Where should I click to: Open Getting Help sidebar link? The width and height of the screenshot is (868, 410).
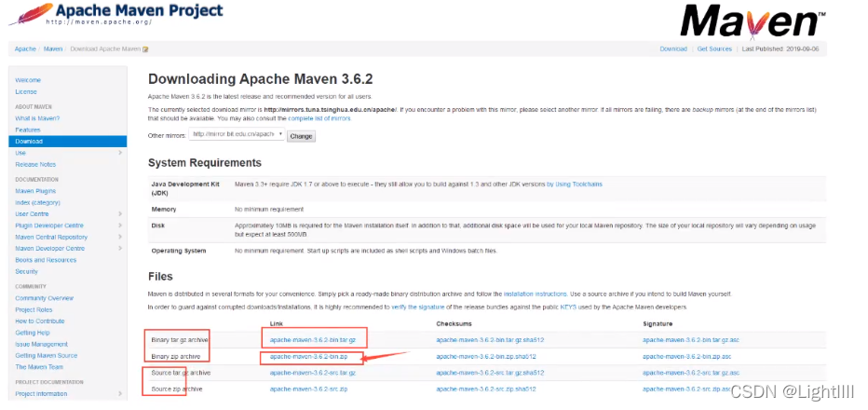click(x=33, y=333)
